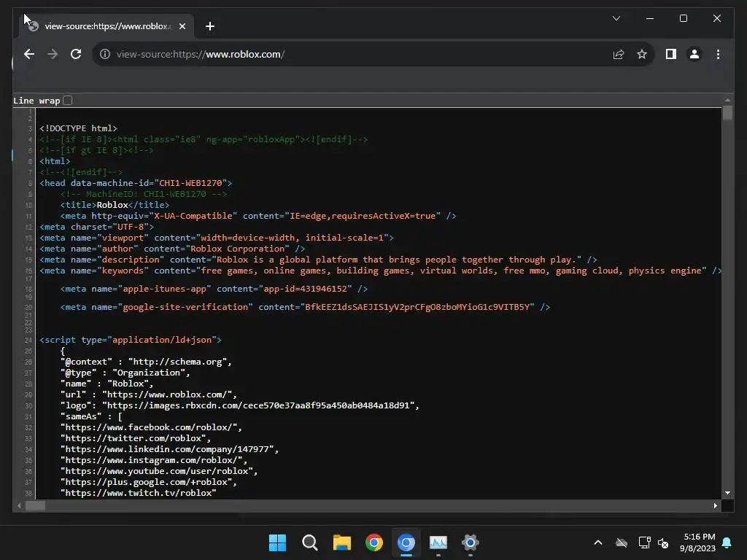Switch to the active Chromium taskbar icon

406,542
